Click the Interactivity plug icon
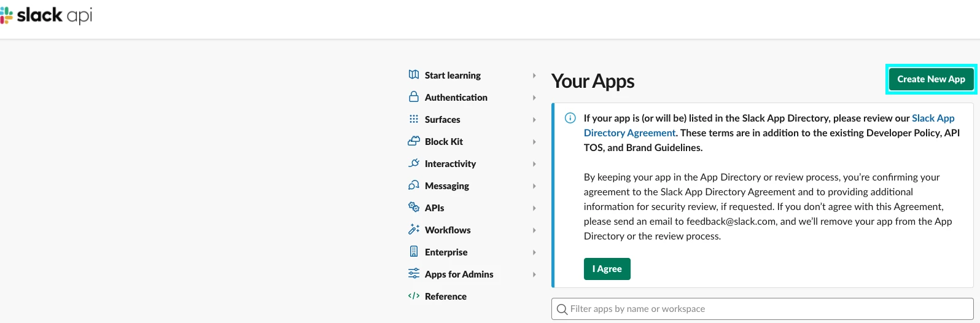Image resolution: width=980 pixels, height=323 pixels. click(414, 163)
